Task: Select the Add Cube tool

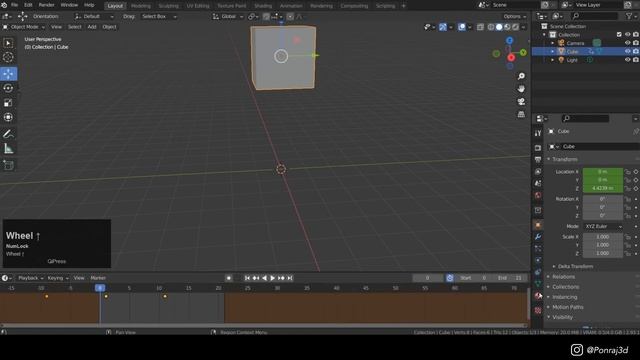Action: 8,165
